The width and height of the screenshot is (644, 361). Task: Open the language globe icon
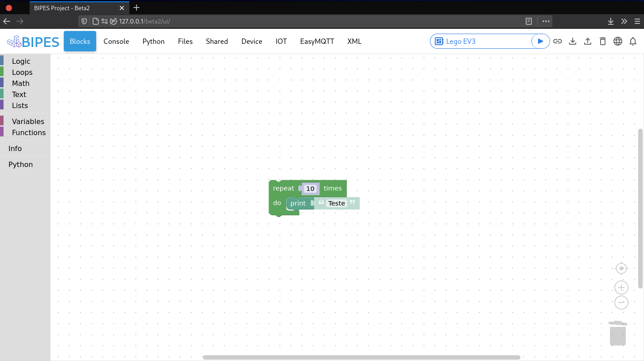tap(618, 41)
